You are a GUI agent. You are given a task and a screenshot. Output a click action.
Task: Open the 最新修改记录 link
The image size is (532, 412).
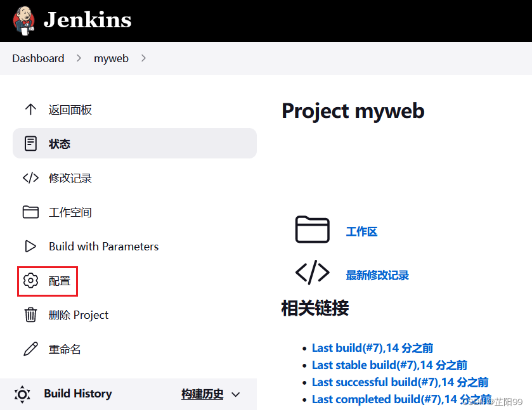(377, 275)
